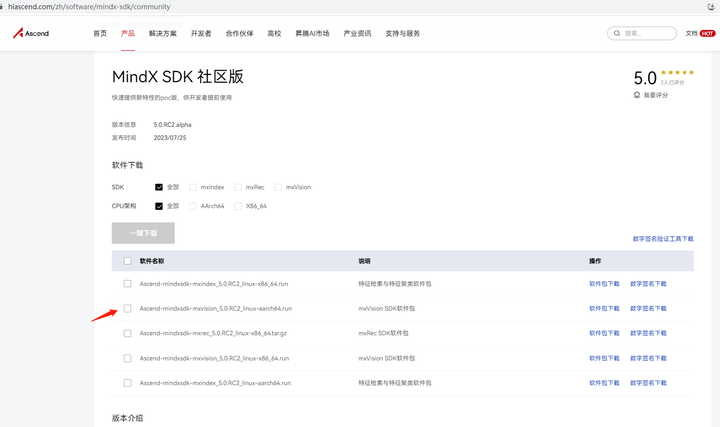Select mxindex linux-aarch64.run row checkbox
The width and height of the screenshot is (720, 427).
pos(127,383)
